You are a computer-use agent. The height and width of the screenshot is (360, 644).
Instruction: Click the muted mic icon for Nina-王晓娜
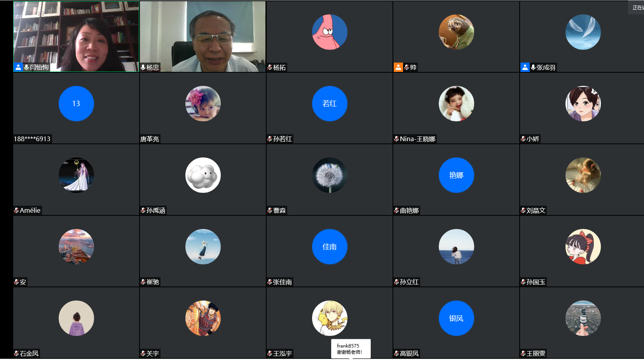tap(396, 139)
